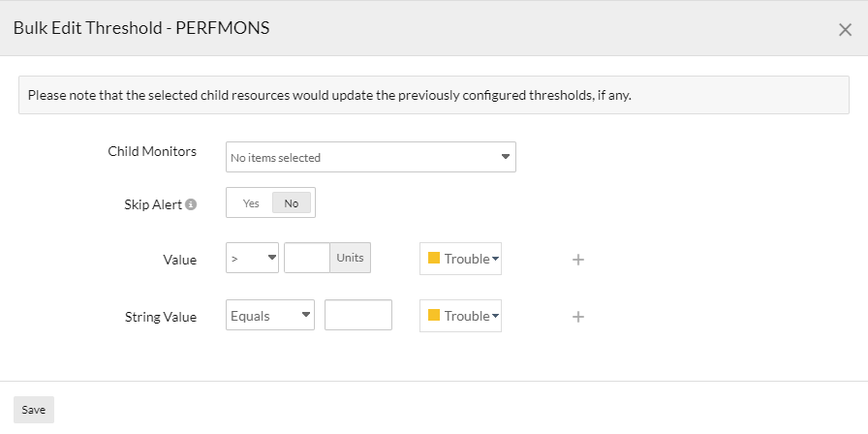Click the String Value text input field

357,316
